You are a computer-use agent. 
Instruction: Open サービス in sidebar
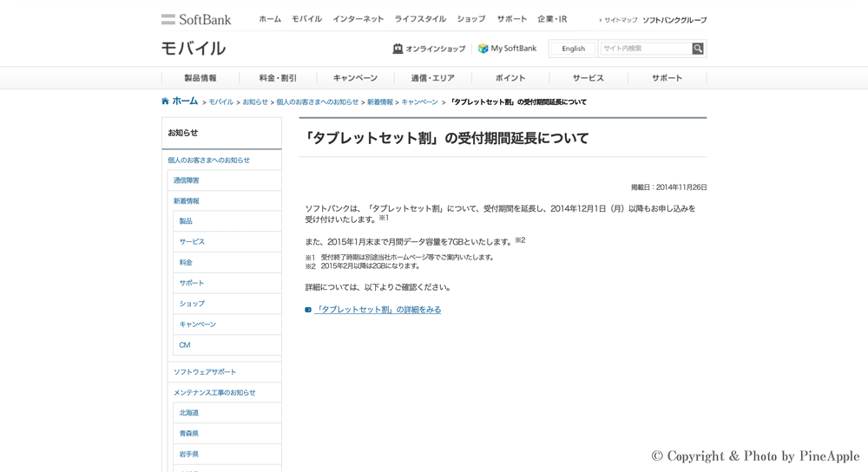192,242
